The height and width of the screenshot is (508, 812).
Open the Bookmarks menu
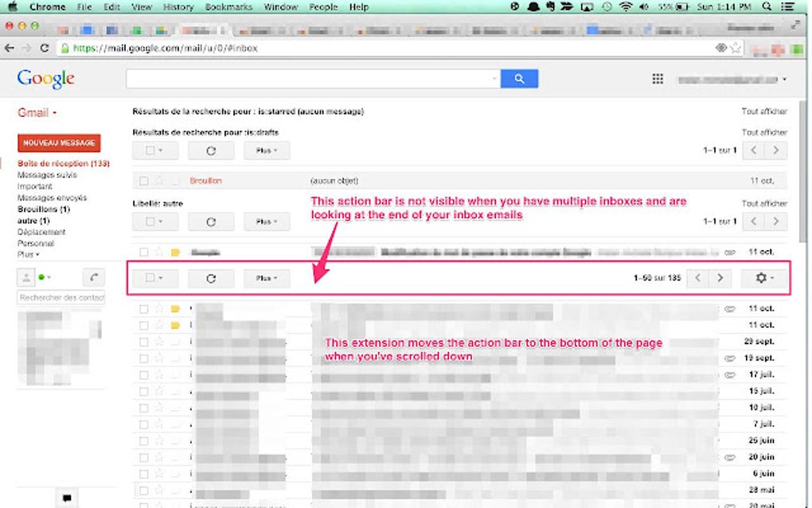(x=228, y=6)
